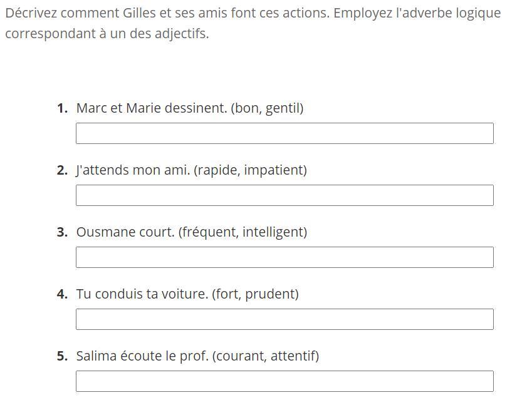Viewport: 532px width, 410px height.
Task: Focus the text field below "J'attends mon ami"
Action: coord(284,195)
